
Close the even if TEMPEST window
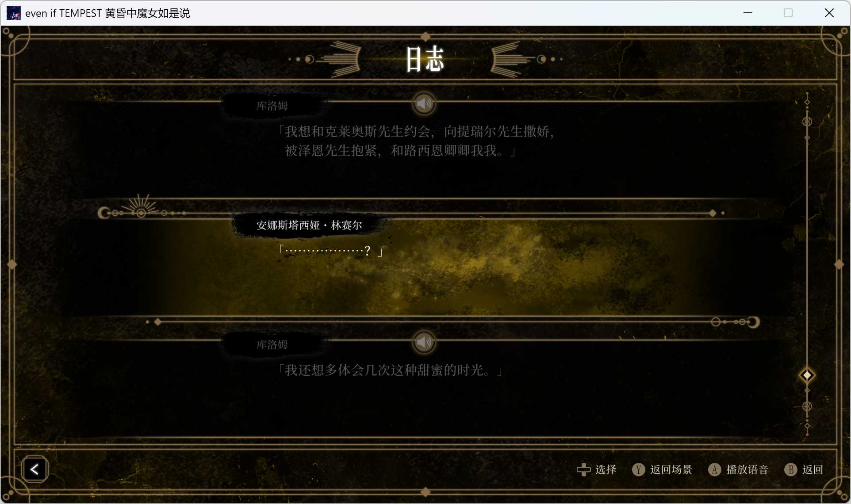coord(829,13)
